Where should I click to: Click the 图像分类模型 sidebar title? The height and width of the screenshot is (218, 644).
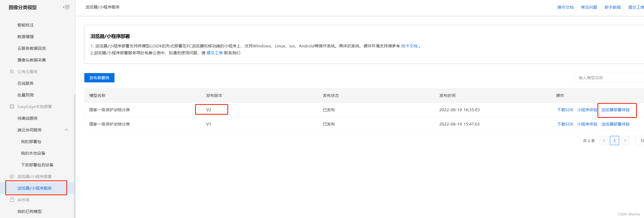click(x=23, y=7)
